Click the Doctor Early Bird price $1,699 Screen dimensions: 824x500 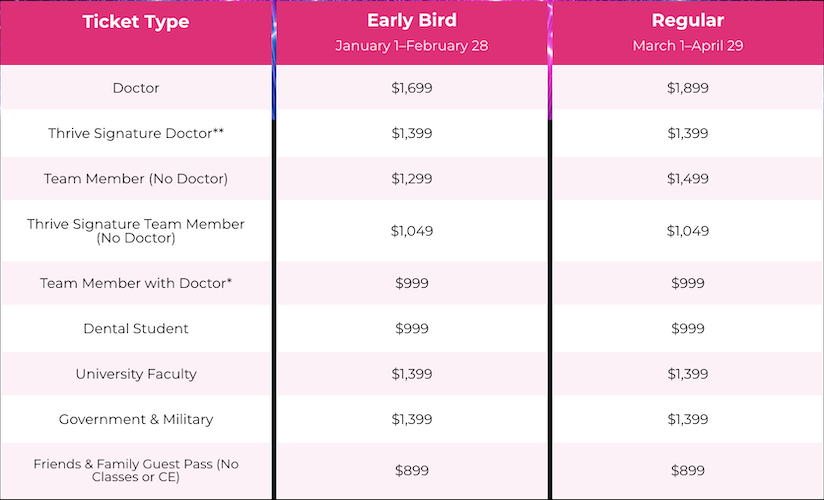[411, 88]
